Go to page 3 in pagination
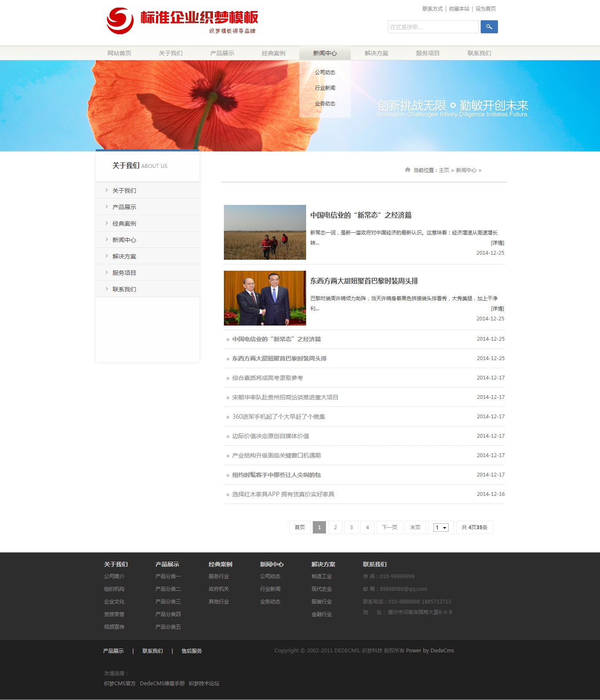The height and width of the screenshot is (700, 600). point(351,528)
